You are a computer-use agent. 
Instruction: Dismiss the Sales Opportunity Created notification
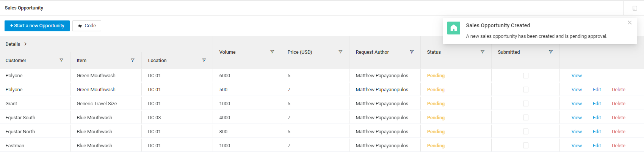[x=630, y=23]
